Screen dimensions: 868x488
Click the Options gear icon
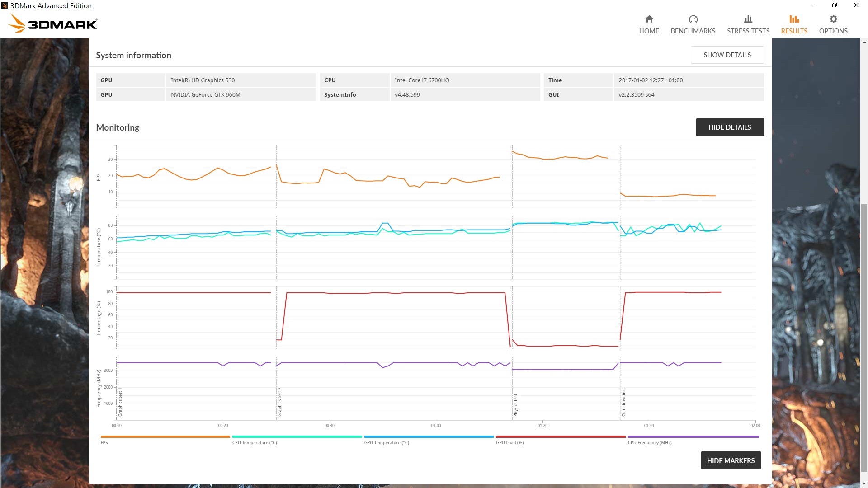point(833,19)
